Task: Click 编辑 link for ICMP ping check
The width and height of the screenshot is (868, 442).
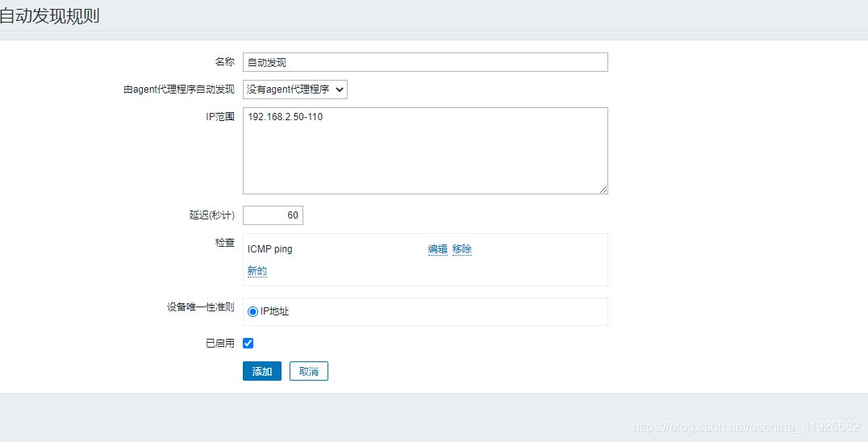Action: (437, 249)
